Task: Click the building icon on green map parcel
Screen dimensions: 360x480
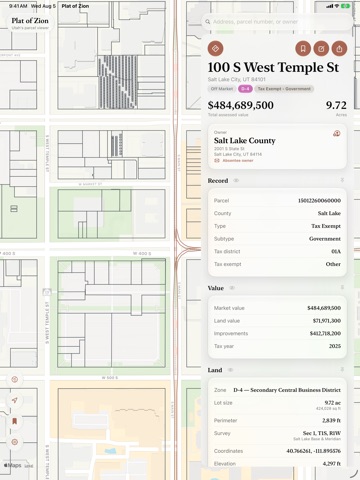Action: tap(14, 209)
